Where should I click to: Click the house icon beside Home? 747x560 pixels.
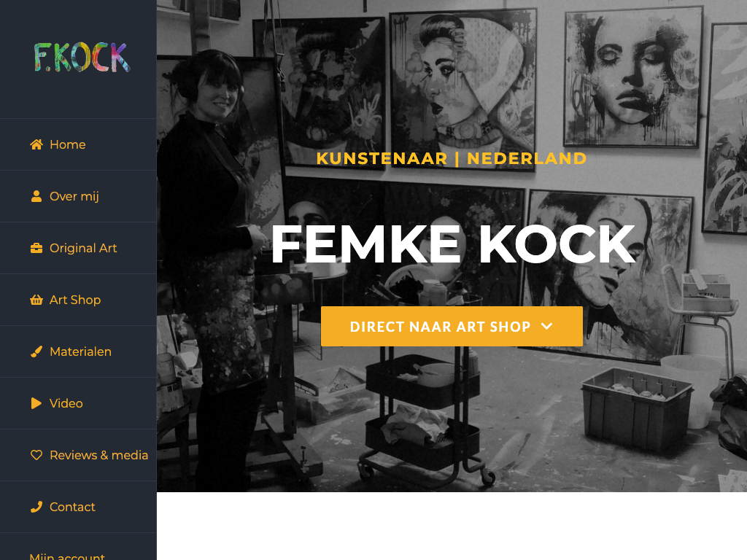click(x=36, y=144)
